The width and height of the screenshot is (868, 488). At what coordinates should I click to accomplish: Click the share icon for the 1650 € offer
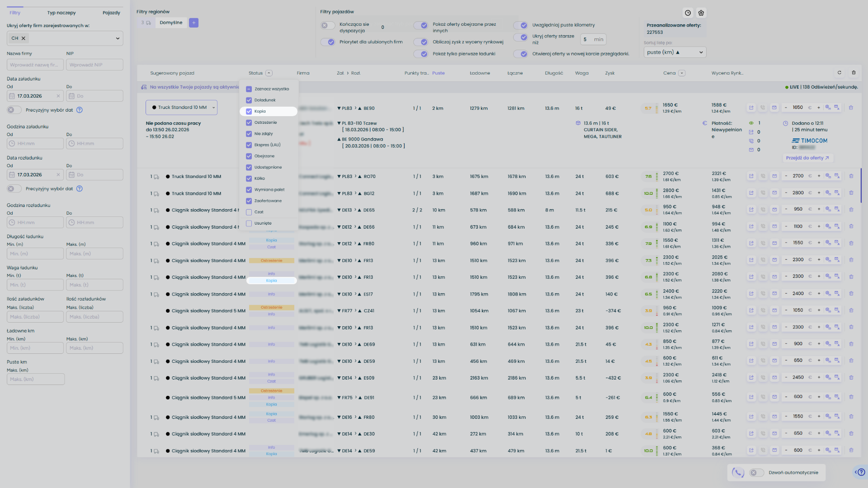click(751, 108)
